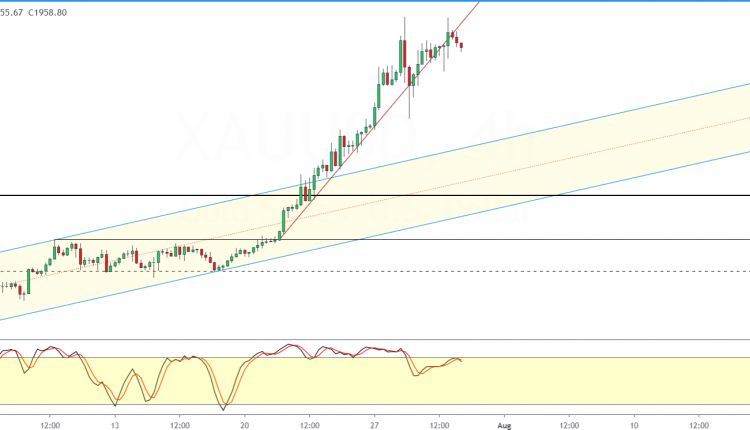Select the time axis label 10

pos(634,425)
